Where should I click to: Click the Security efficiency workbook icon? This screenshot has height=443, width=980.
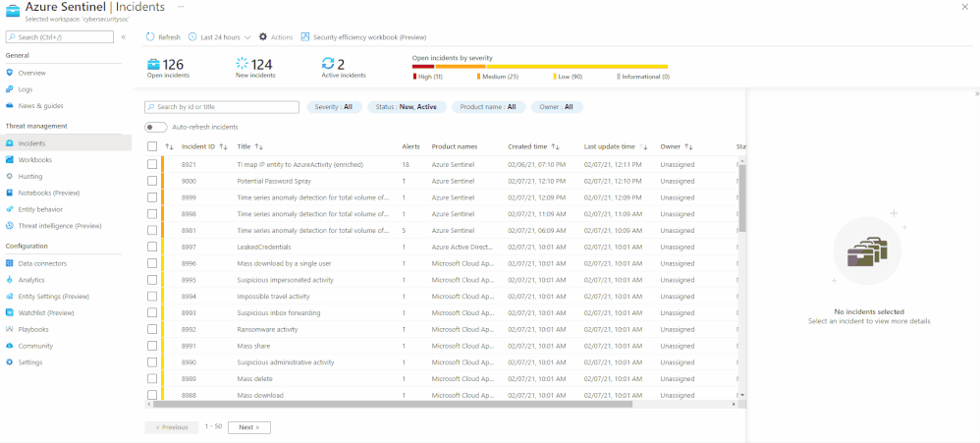click(x=305, y=37)
